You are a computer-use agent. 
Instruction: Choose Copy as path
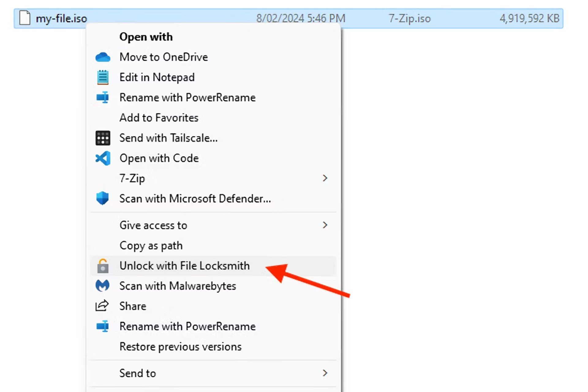tap(151, 246)
